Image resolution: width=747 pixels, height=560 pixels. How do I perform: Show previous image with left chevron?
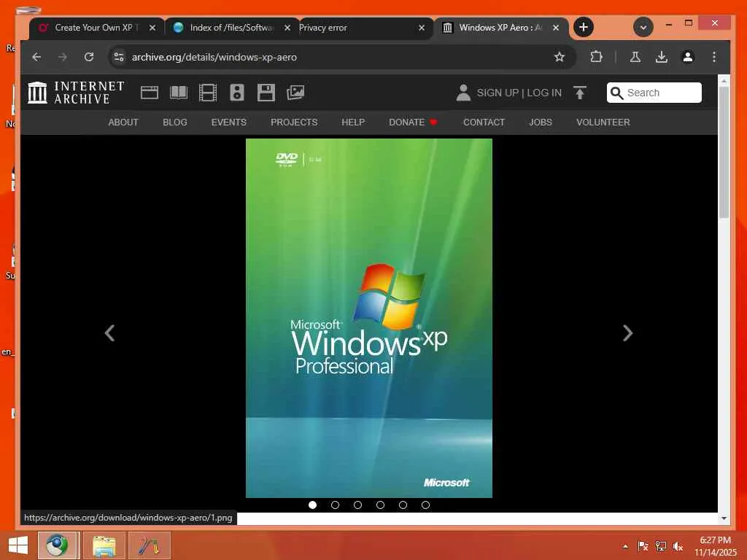click(x=109, y=332)
